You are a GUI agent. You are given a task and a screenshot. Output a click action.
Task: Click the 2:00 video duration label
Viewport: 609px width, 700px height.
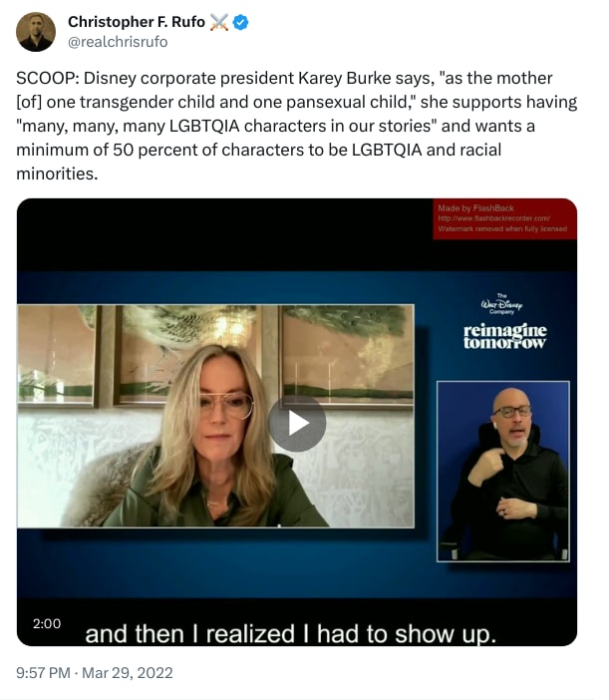point(47,623)
